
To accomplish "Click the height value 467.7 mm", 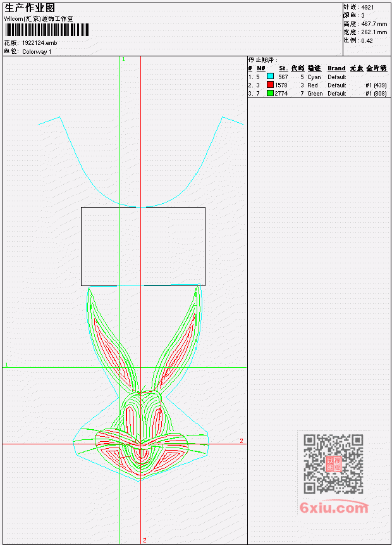I will (x=374, y=23).
